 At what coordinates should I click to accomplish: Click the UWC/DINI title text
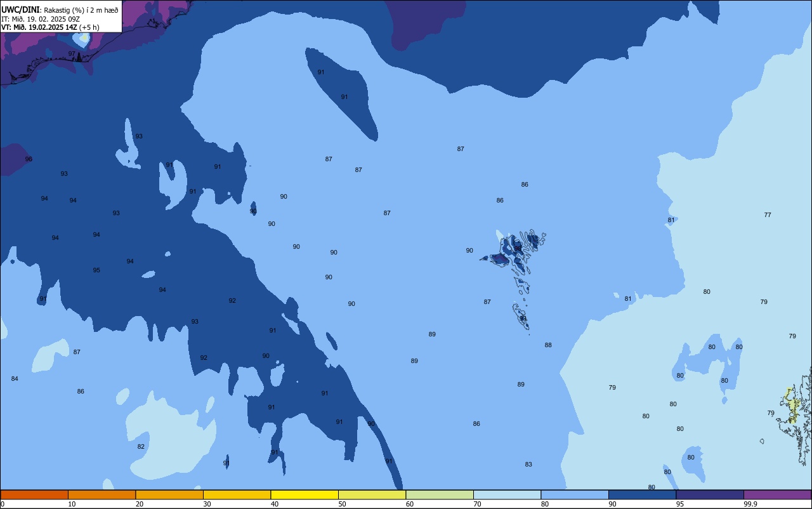20,10
